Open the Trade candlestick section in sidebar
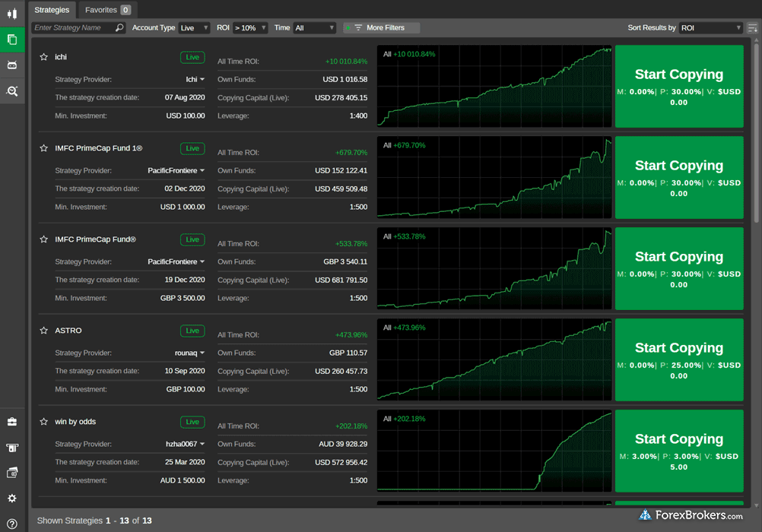Viewport: 762px width, 532px height. pos(12,14)
